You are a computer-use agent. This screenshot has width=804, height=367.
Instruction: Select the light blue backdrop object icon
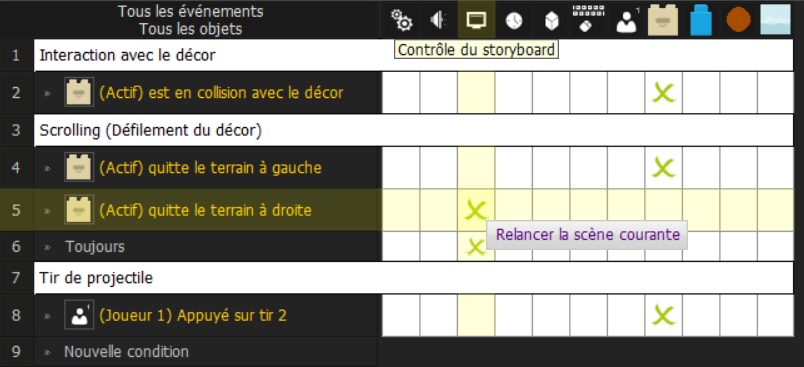(x=775, y=20)
